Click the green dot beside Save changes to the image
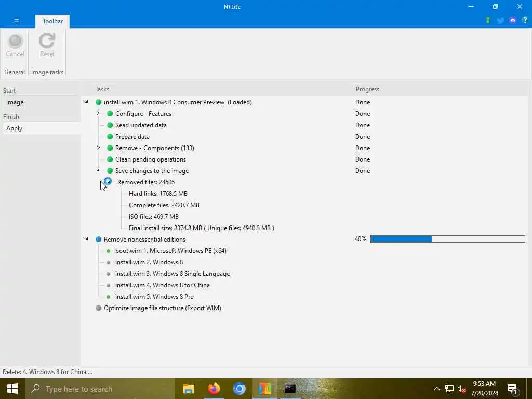The image size is (532, 399). click(110, 170)
